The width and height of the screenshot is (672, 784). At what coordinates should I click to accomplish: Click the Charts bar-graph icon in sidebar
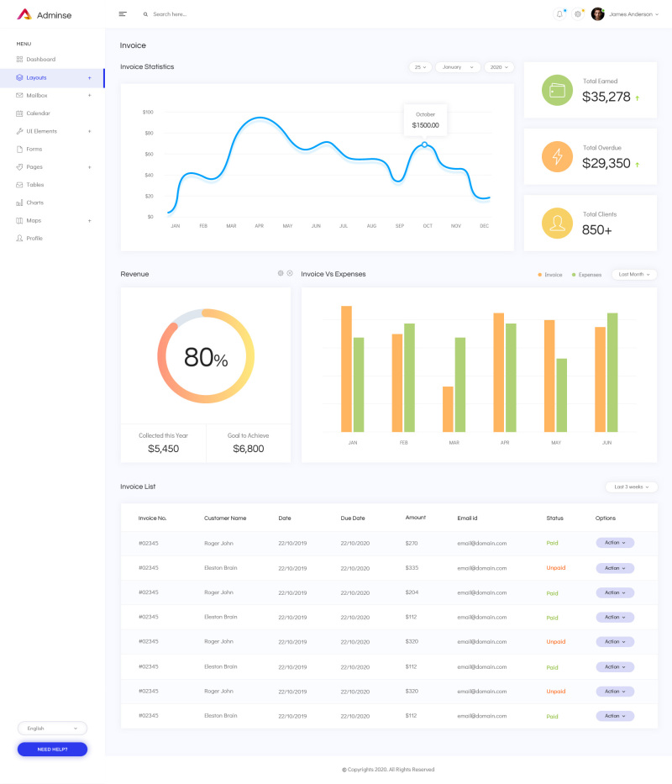(x=18, y=203)
